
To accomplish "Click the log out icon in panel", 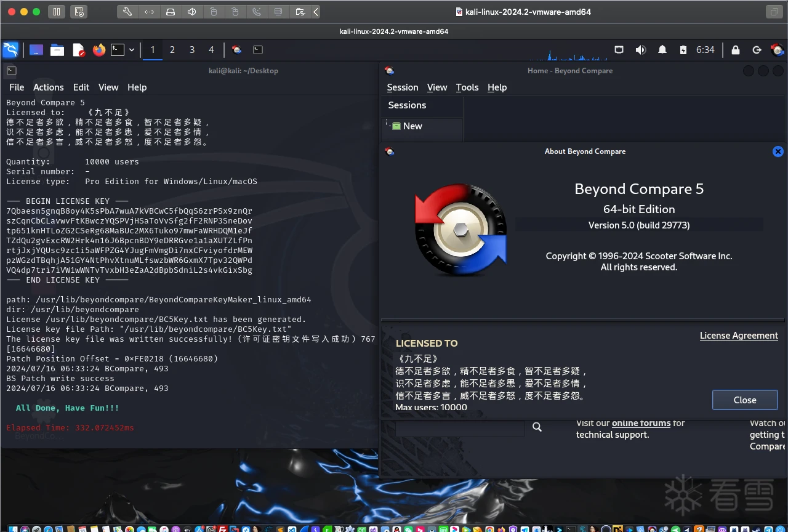I will (757, 50).
